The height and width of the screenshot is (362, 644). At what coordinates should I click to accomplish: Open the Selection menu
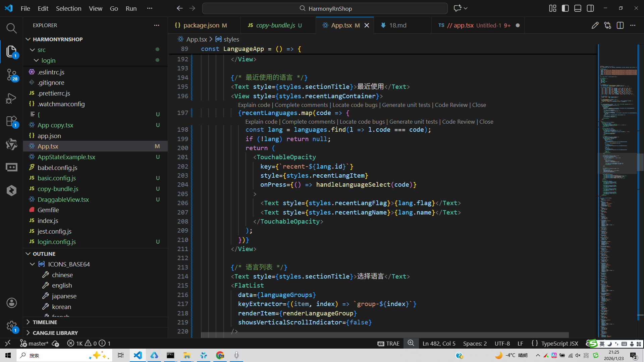[68, 8]
